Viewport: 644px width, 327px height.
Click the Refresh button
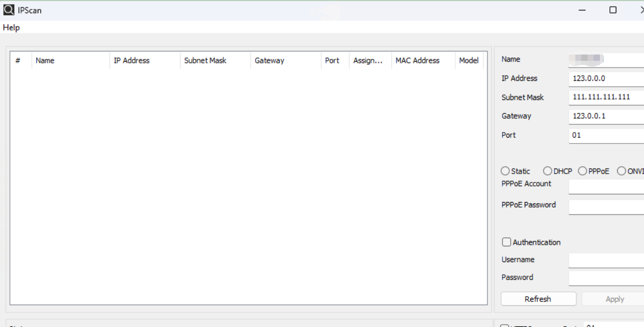(x=538, y=299)
